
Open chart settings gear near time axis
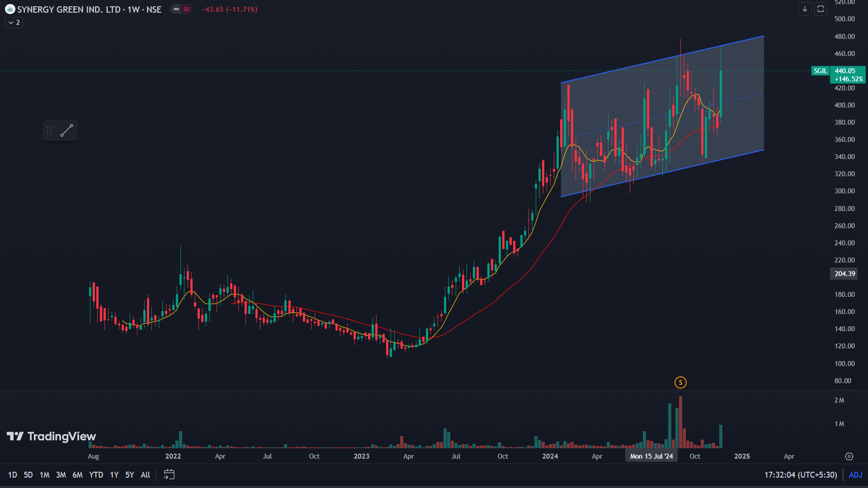[x=849, y=456]
